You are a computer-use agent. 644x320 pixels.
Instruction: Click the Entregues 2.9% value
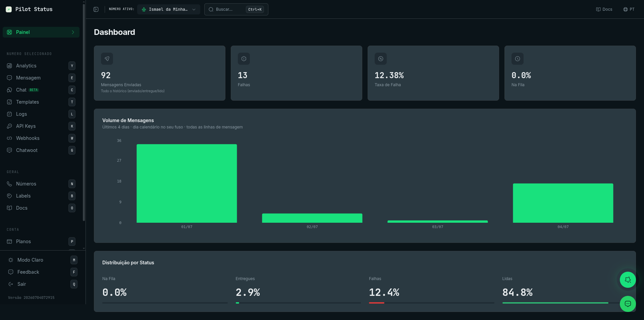(248, 292)
